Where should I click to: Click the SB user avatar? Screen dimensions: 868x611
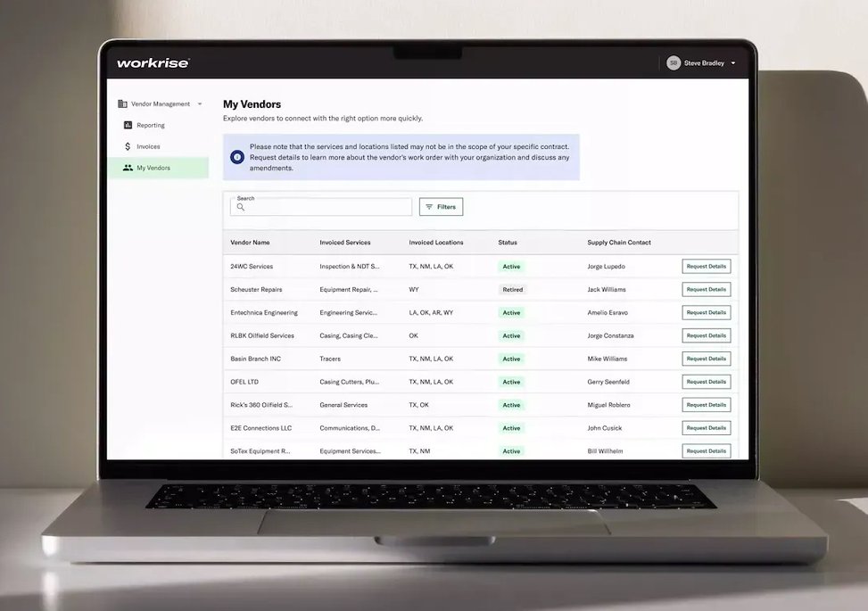[x=674, y=63]
